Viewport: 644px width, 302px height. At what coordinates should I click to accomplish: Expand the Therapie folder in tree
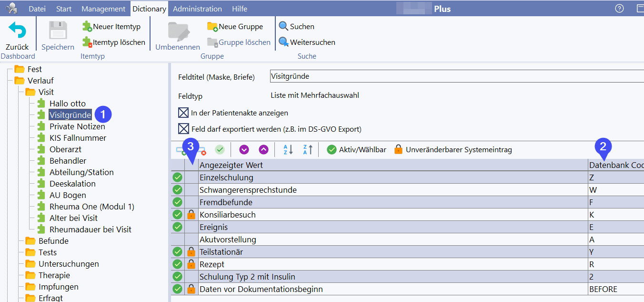pyautogui.click(x=30, y=275)
